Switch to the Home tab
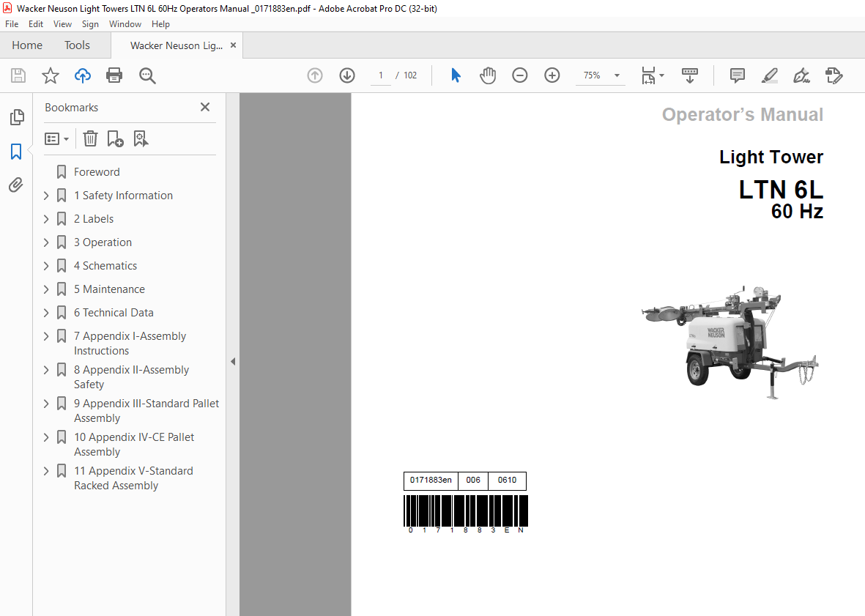 [x=27, y=45]
